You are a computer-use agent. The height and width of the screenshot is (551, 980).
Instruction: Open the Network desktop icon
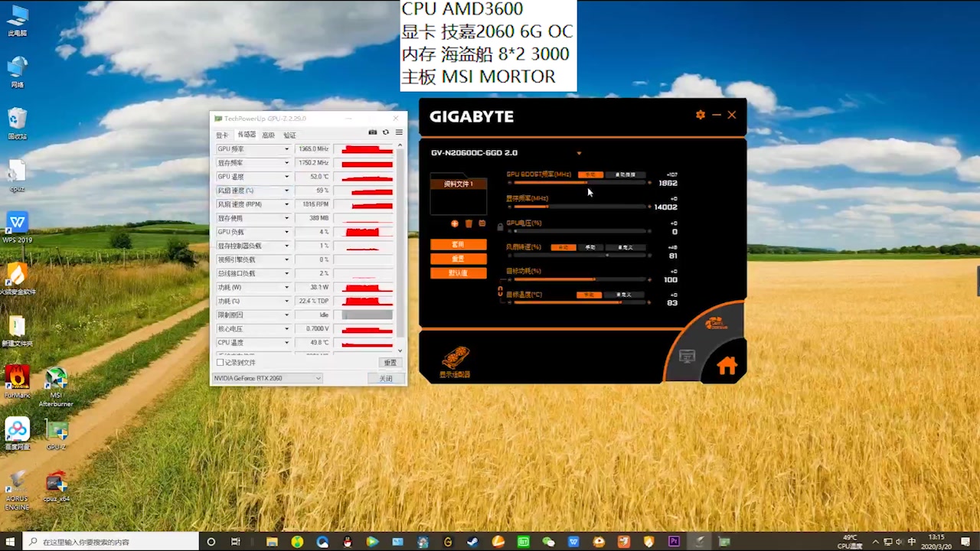click(x=17, y=72)
